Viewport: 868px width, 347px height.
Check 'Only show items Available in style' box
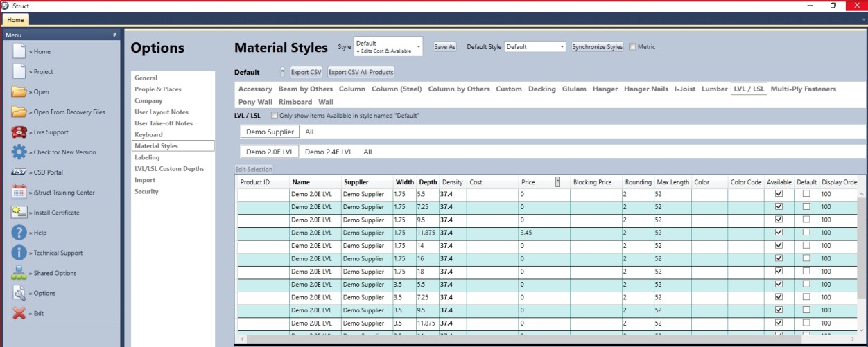[275, 116]
